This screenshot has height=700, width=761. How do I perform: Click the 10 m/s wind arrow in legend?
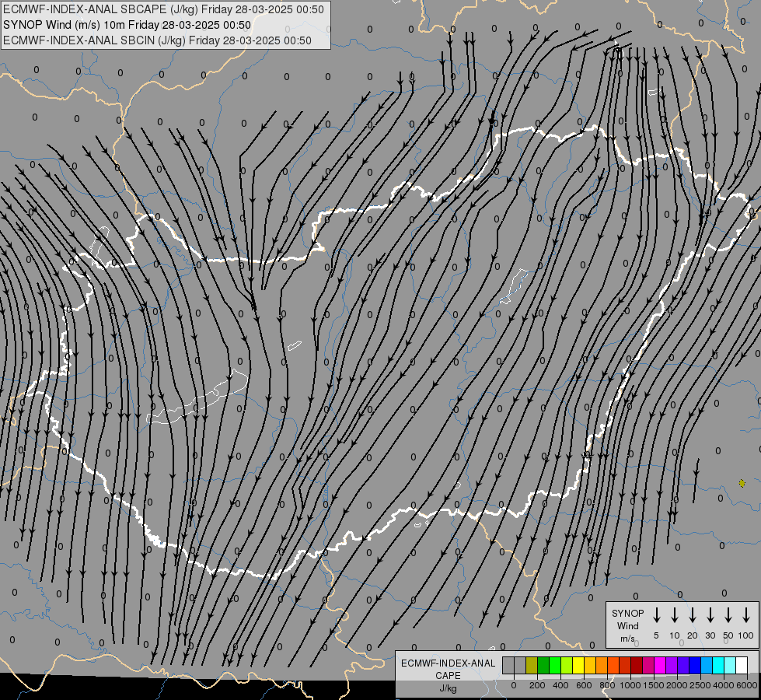pyautogui.click(x=674, y=615)
